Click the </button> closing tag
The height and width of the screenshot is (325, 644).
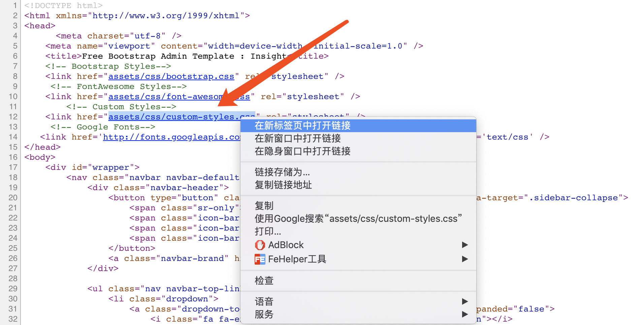[x=132, y=248]
